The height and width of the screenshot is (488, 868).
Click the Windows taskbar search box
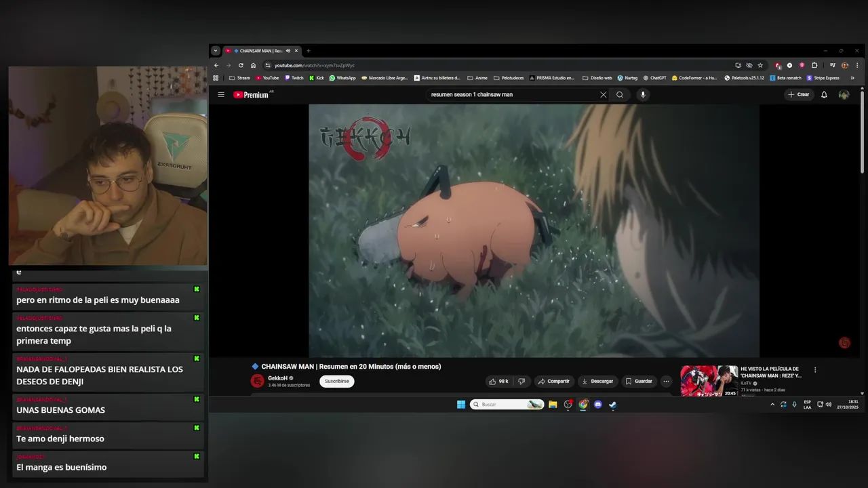point(507,405)
